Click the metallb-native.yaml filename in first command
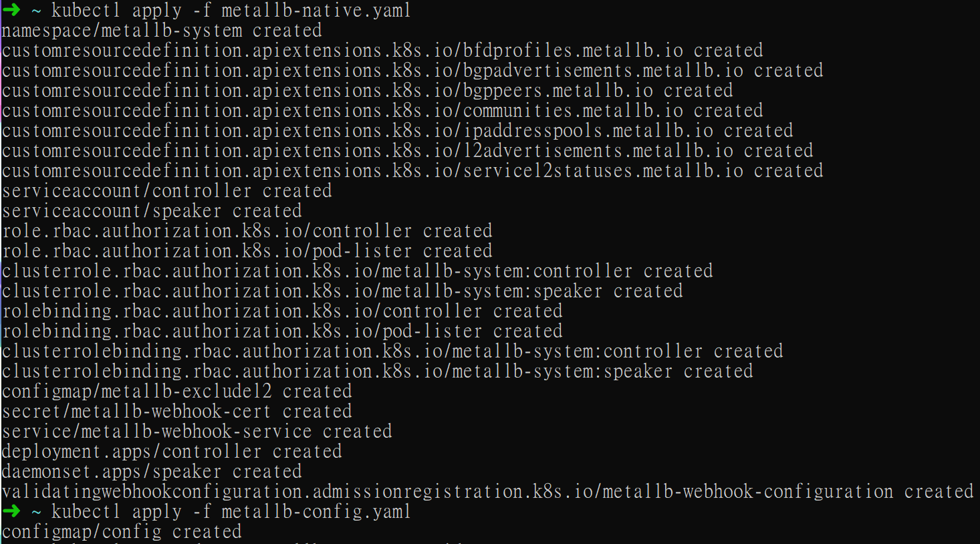The image size is (980, 544). tap(316, 10)
